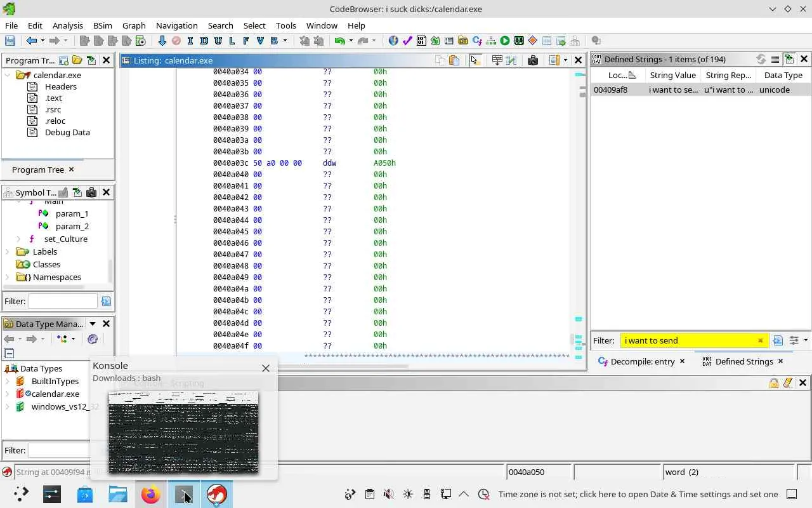Open the back-navigation history dropdown arrow

tap(43, 41)
